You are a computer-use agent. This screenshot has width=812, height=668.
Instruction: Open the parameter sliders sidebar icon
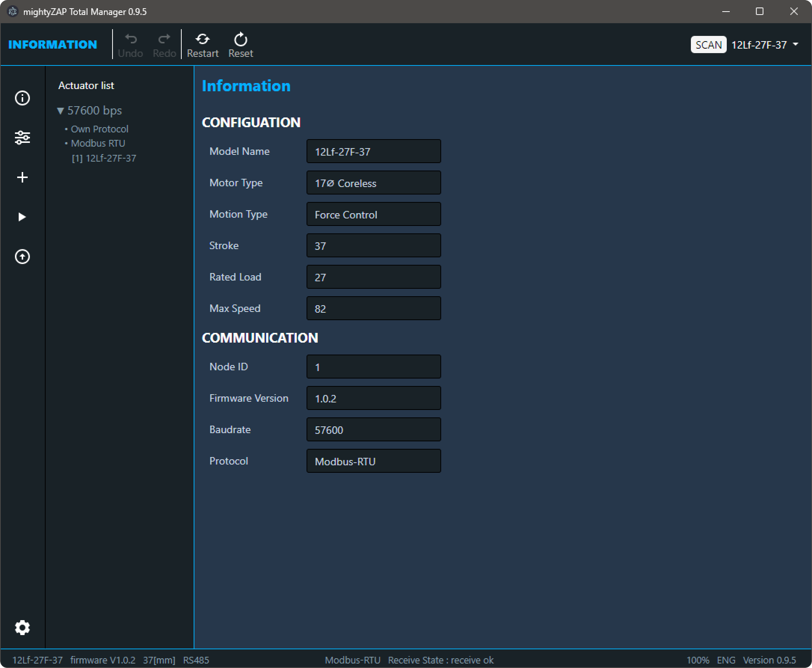tap(22, 137)
